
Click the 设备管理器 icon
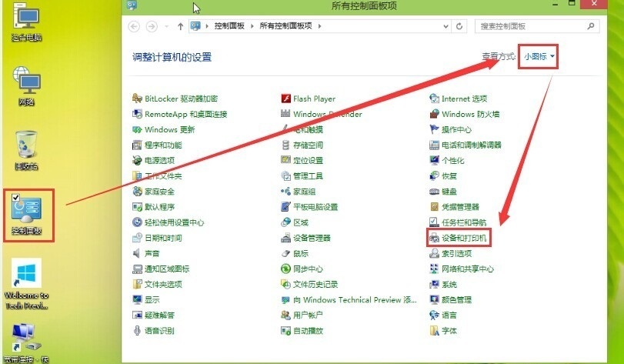(285, 238)
